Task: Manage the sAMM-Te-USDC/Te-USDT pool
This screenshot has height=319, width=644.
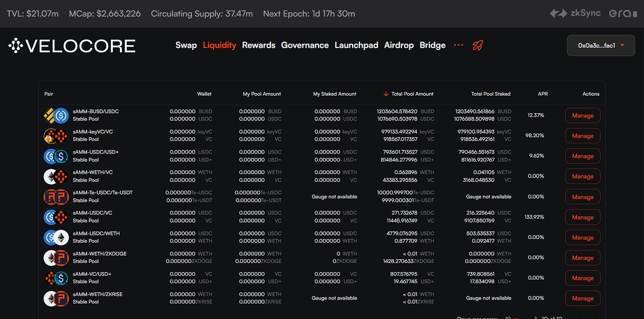Action: click(x=583, y=197)
